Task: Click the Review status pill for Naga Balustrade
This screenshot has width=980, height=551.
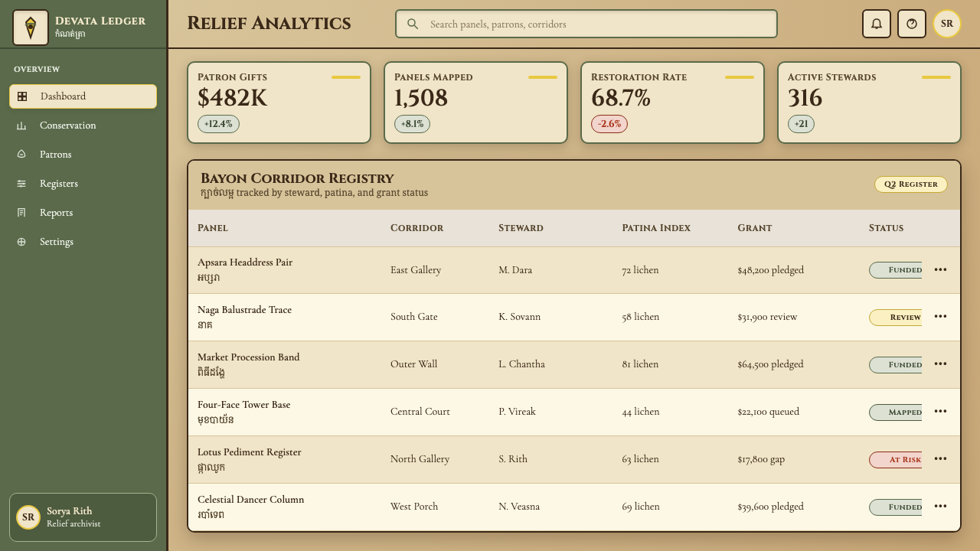Action: click(896, 318)
